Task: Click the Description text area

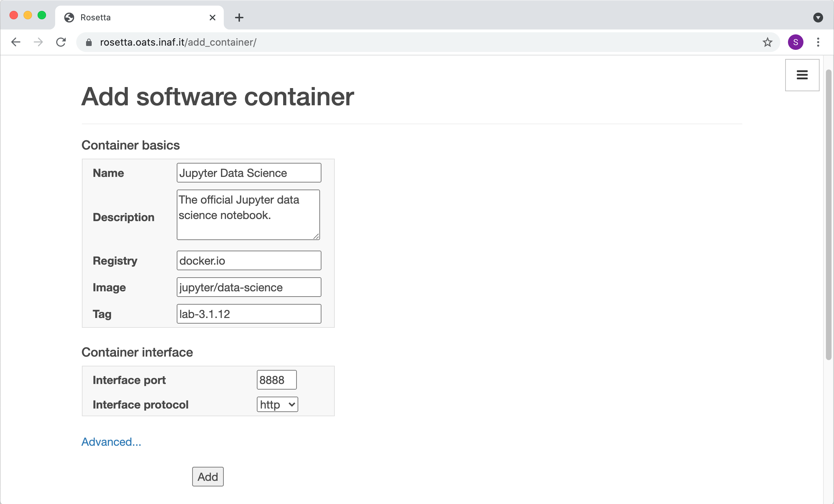Action: tap(248, 215)
